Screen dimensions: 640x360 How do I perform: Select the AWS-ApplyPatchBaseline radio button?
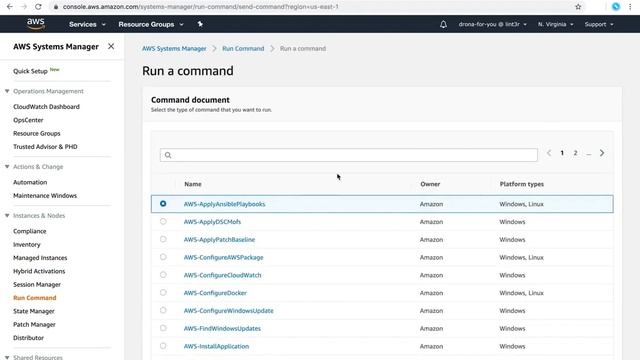point(163,239)
